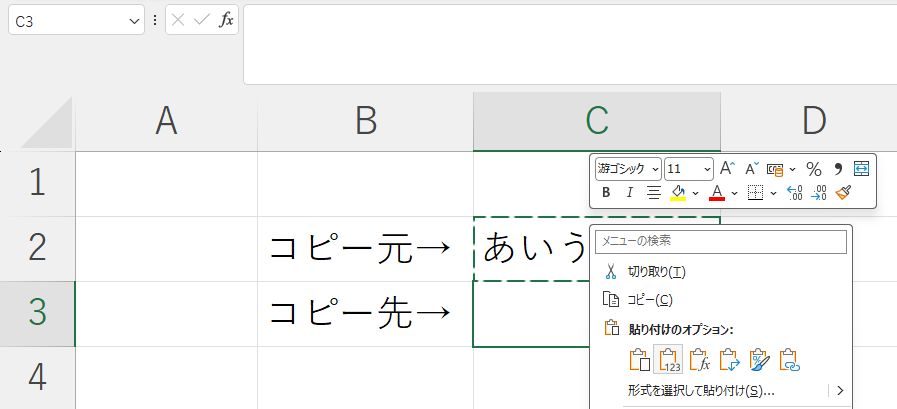Click the copy pages icon
The image size is (897, 409).
tap(611, 299)
